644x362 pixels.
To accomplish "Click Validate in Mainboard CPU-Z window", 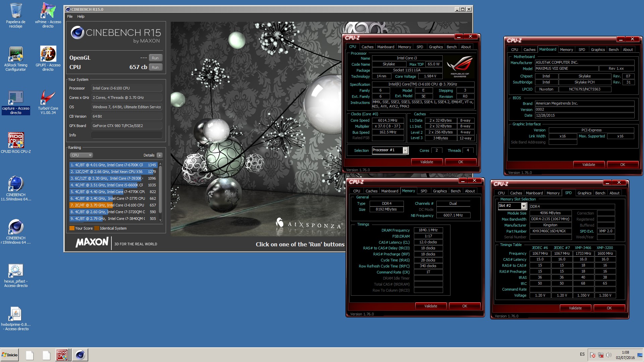I will click(589, 165).
